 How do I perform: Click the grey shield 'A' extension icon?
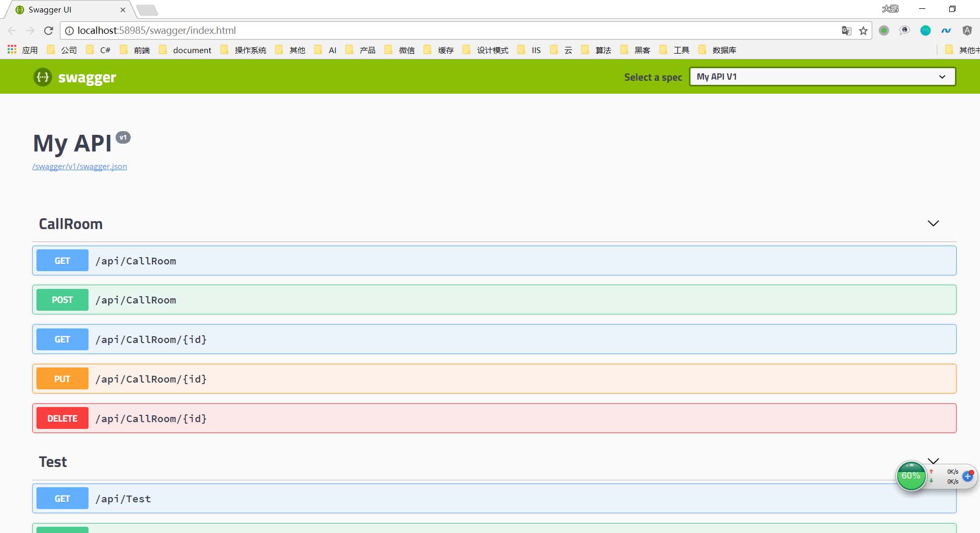(x=967, y=31)
